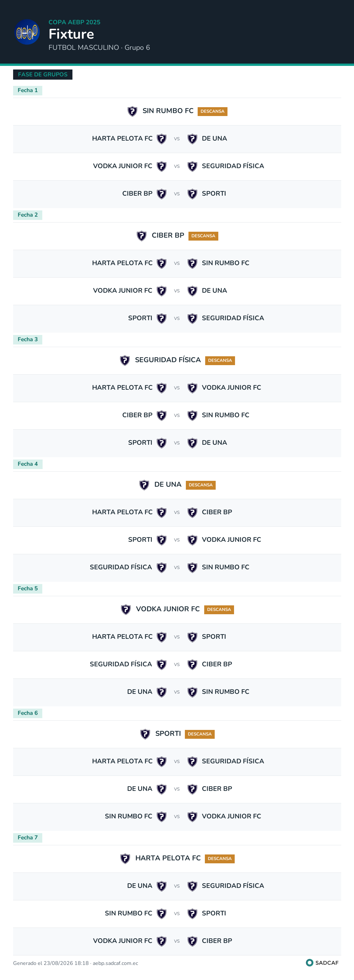The image size is (354, 980).
Task: Click the Fixture page title
Action: (71, 34)
